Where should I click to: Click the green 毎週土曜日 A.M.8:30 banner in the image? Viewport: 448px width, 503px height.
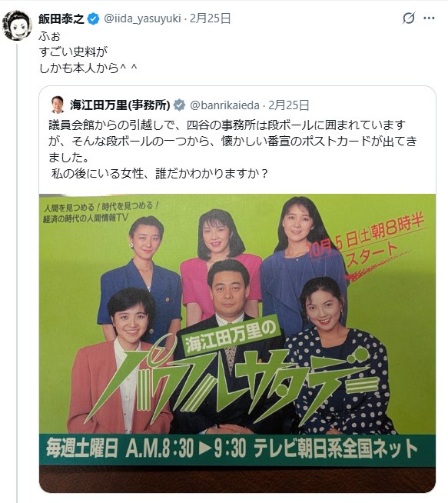point(237,449)
